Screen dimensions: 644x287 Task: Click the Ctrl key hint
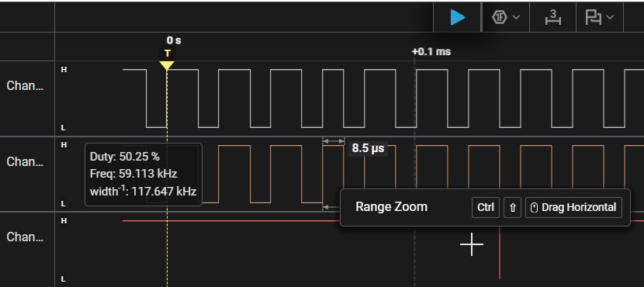coord(486,207)
